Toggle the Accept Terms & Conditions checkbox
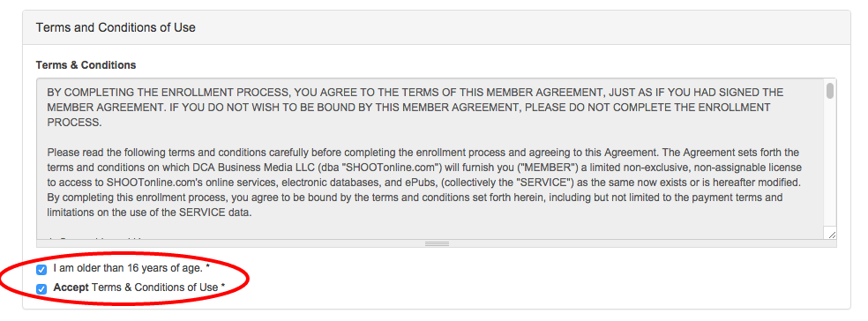The image size is (868, 321). click(41, 288)
